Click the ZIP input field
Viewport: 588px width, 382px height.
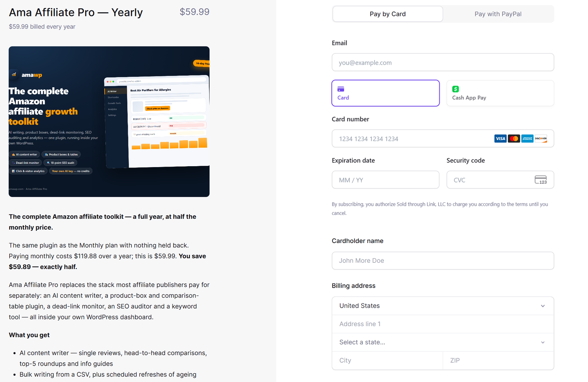(498, 361)
